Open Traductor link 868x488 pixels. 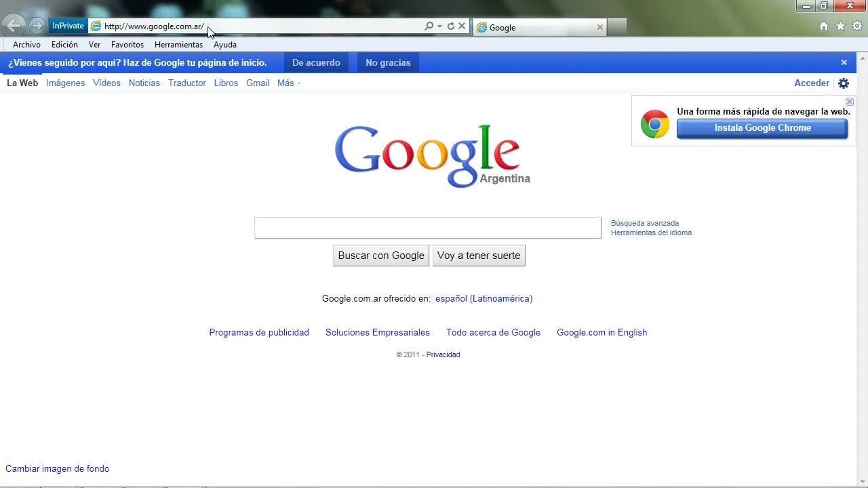187,83
